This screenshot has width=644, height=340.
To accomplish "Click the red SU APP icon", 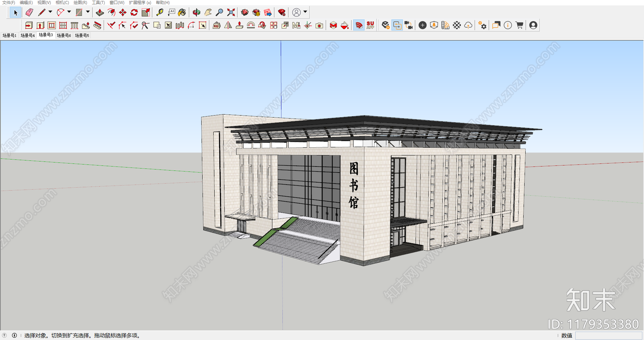I will click(x=370, y=25).
